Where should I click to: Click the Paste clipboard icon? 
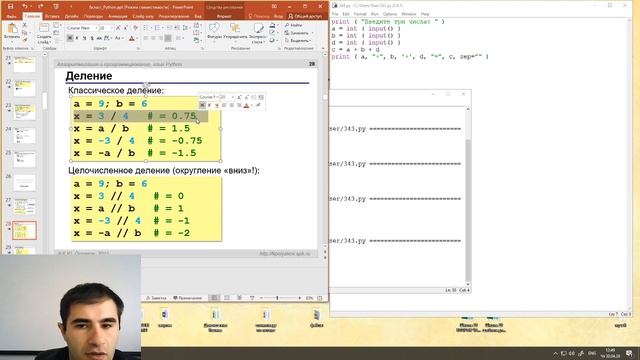coord(12,29)
